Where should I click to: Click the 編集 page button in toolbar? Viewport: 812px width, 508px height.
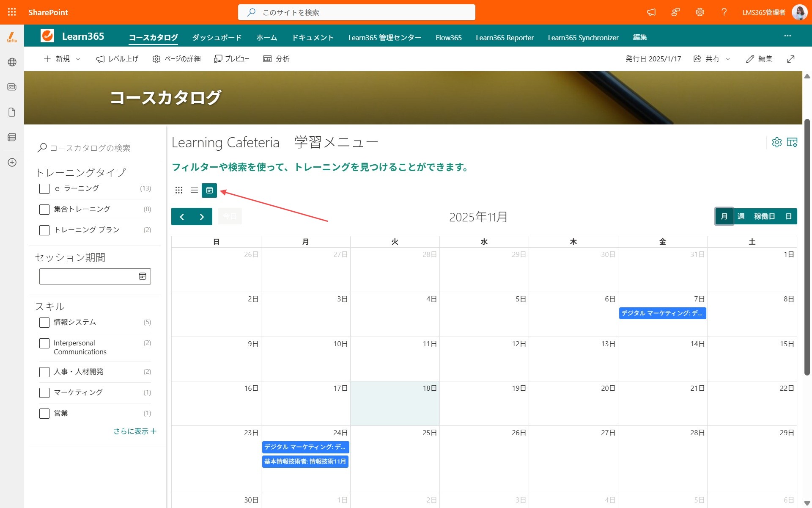point(759,59)
